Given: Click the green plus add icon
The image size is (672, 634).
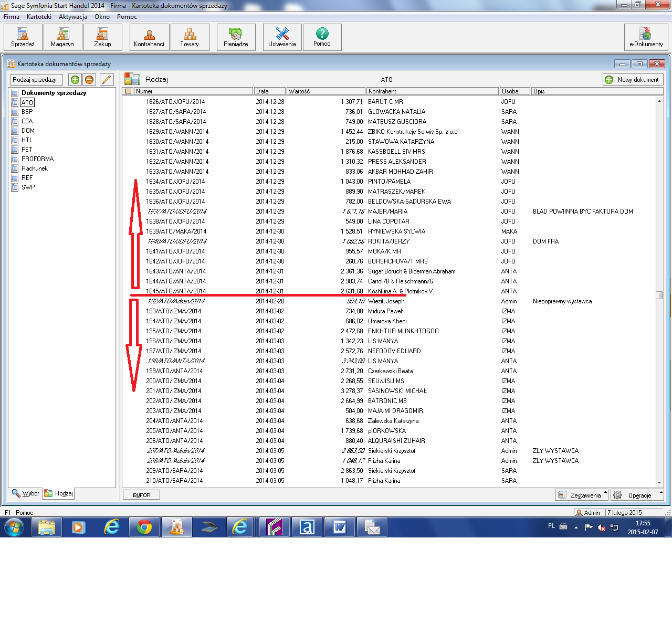Looking at the screenshot, I should click(x=75, y=80).
